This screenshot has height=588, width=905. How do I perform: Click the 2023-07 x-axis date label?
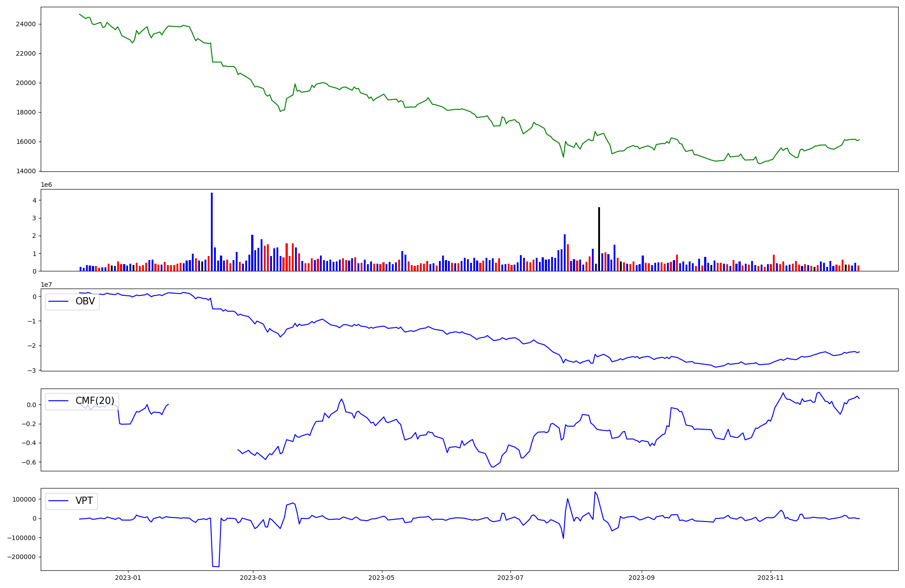510,578
